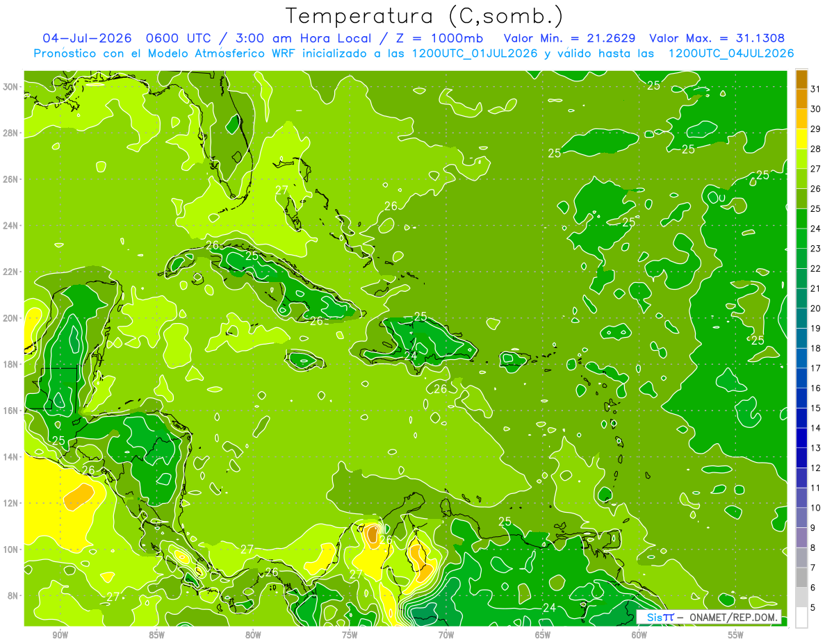Click the '24N' latitude axis label
The width and height of the screenshot is (834, 644).
(12, 226)
